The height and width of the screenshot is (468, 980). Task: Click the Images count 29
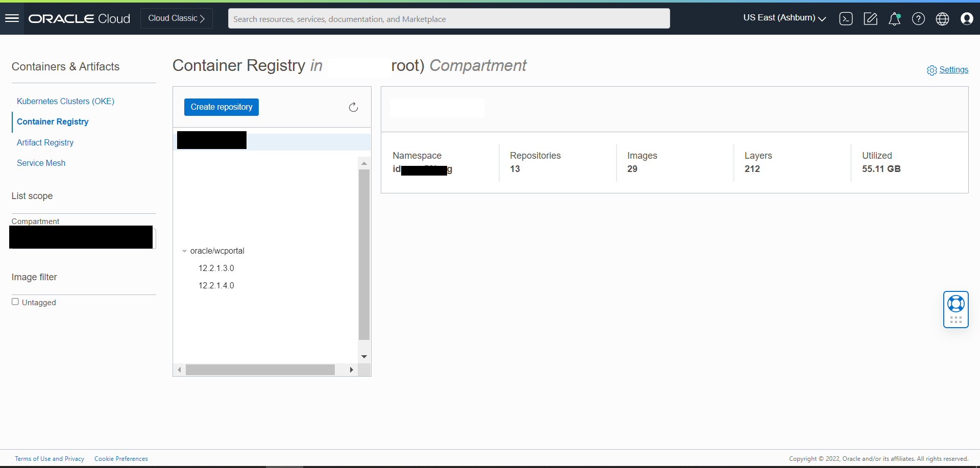[x=632, y=169]
